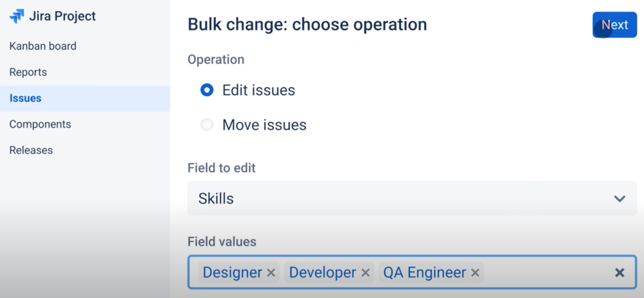Click inside the Field values input
This screenshot has width=644, height=298.
coord(548,273)
